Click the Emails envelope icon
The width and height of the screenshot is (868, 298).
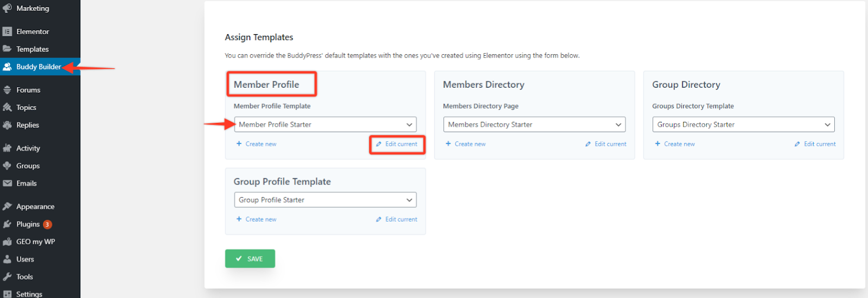pyautogui.click(x=7, y=183)
